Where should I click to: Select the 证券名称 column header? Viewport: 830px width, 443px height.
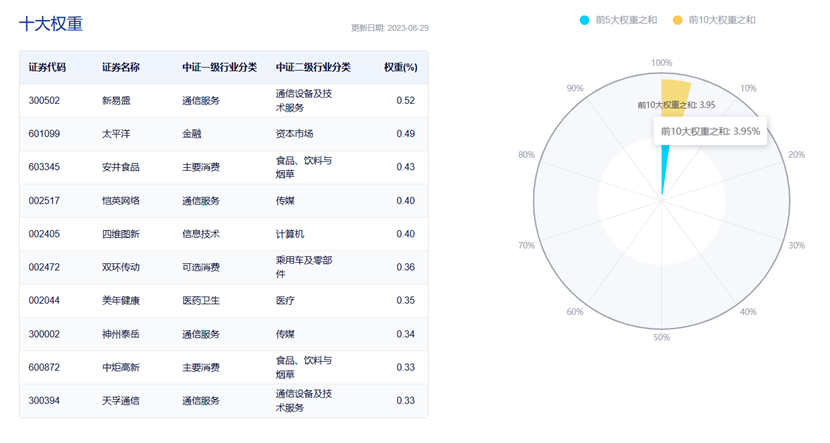coord(120,67)
